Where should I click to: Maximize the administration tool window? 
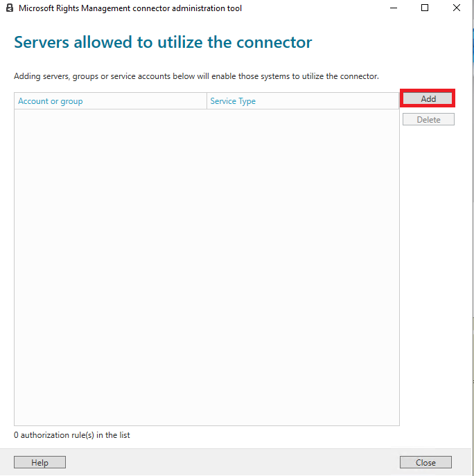(425, 8)
